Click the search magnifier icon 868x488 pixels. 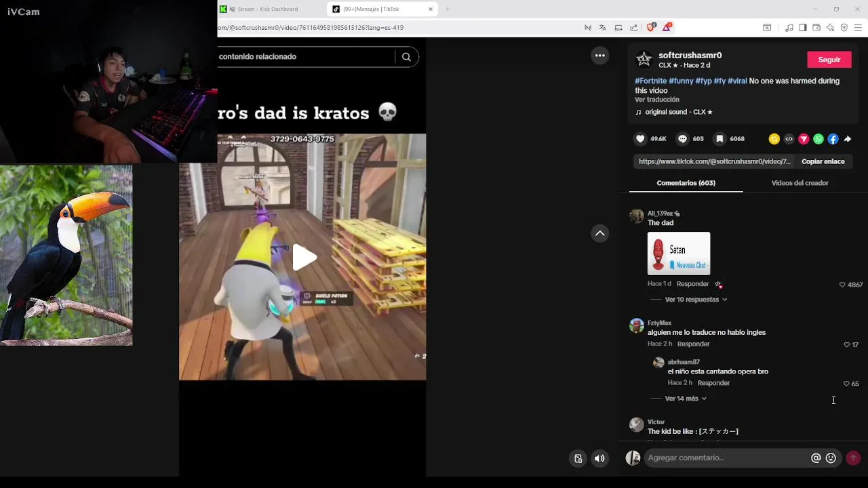(x=406, y=57)
